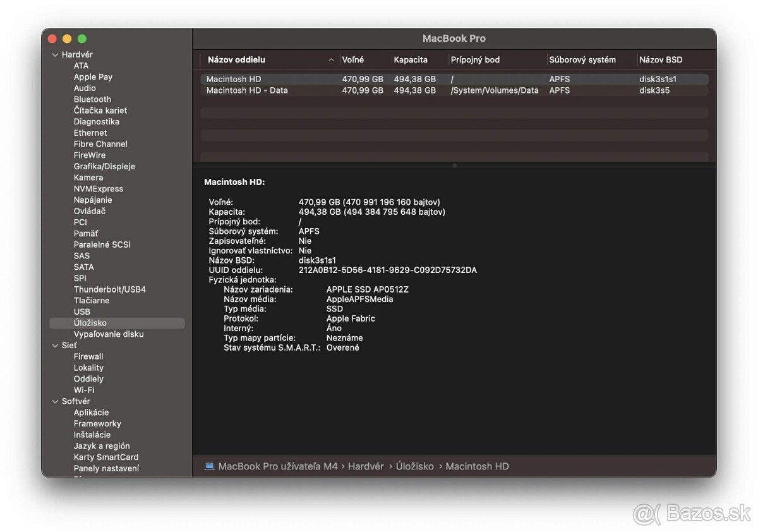Collapse the Softvér section
Viewport: 758px width, 532px height.
click(56, 401)
